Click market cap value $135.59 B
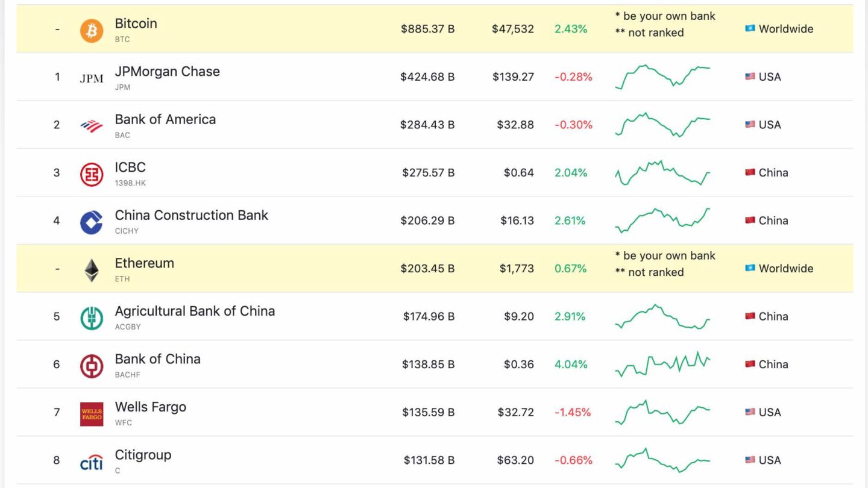Viewport: 868px width, 488px height. pyautogui.click(x=429, y=412)
